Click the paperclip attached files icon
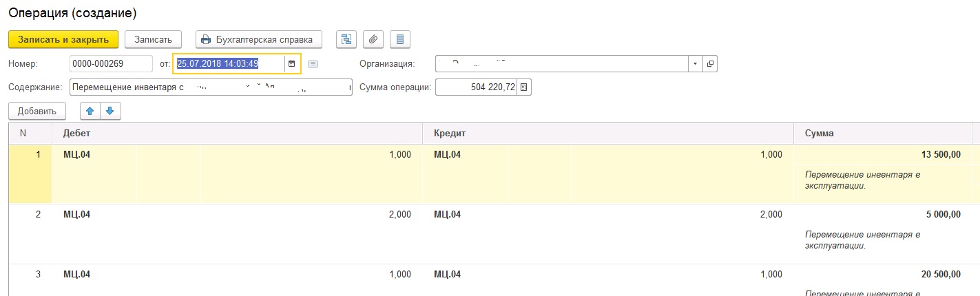Screen dimensions: 980x296 (373, 39)
